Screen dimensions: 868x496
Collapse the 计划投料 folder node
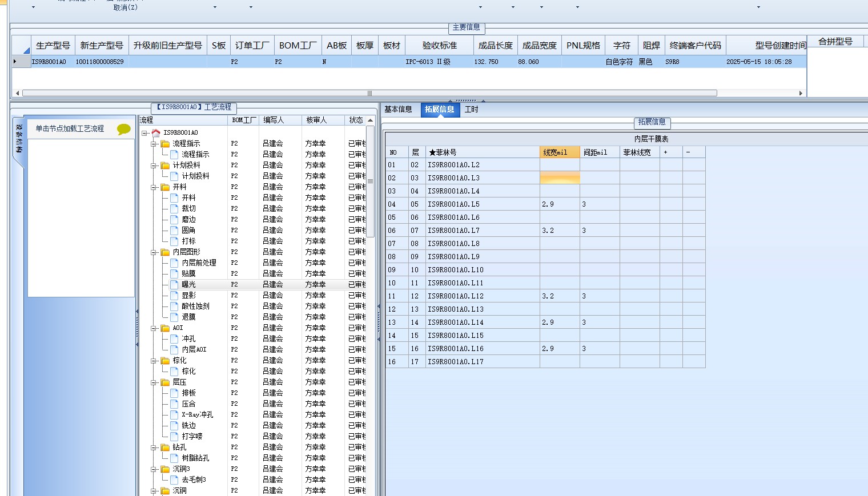coord(154,166)
